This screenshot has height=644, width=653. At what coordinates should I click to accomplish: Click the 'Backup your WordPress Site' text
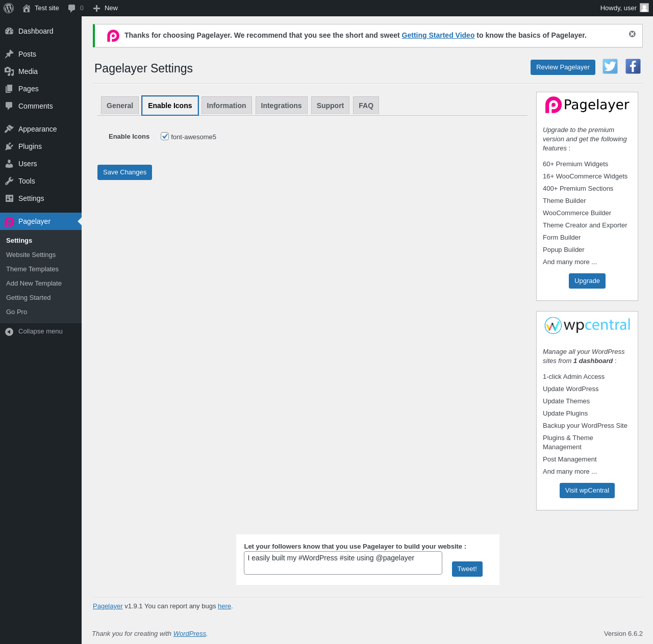585,426
